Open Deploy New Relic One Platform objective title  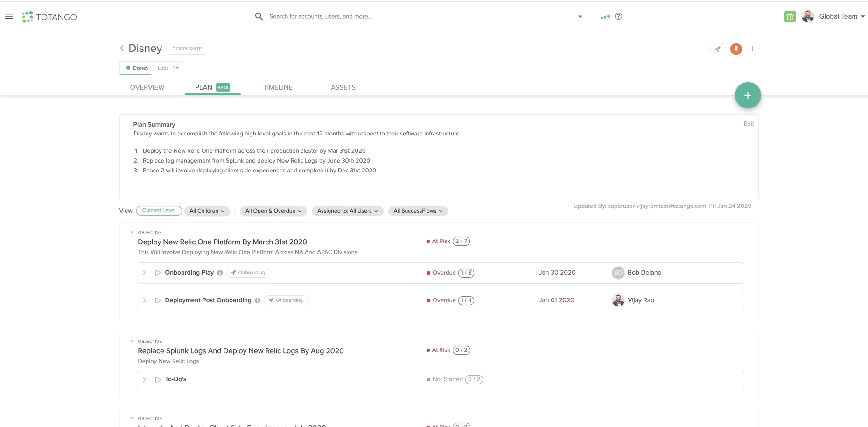pyautogui.click(x=222, y=242)
